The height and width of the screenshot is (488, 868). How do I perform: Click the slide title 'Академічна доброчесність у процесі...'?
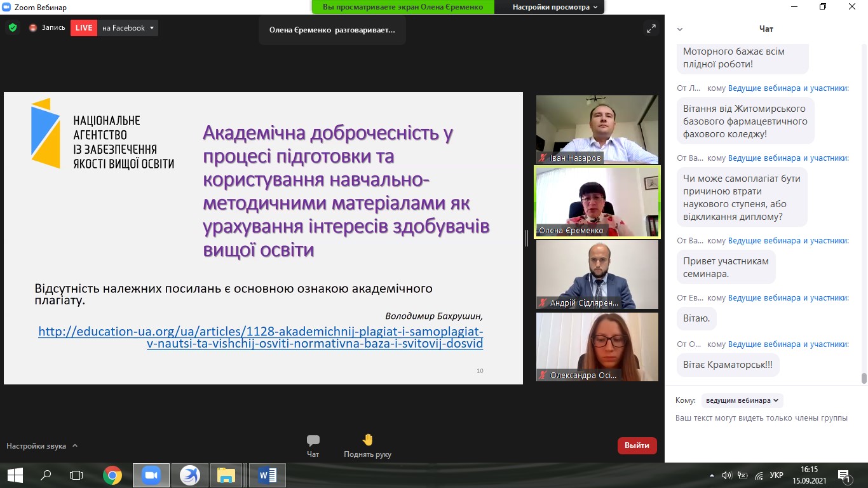(x=346, y=191)
